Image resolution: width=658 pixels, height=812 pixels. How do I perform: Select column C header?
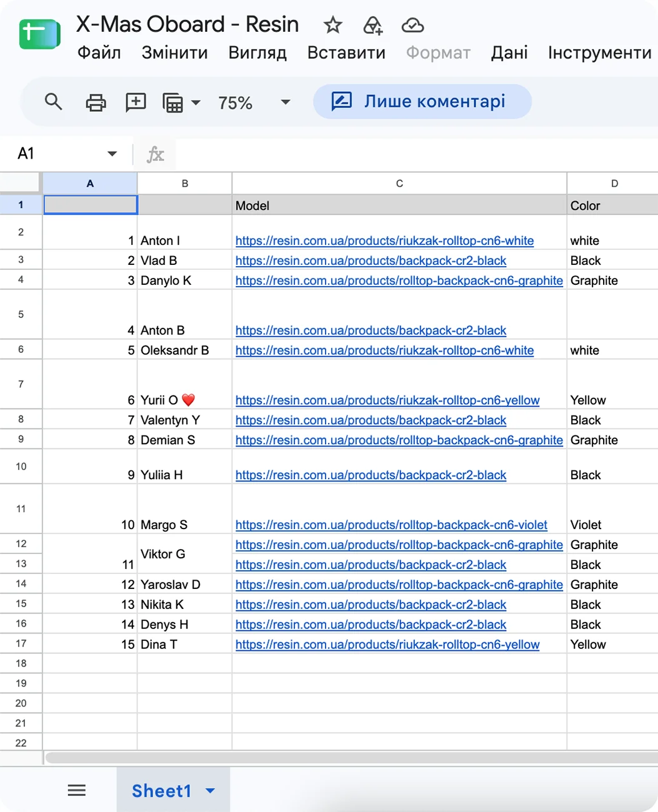click(399, 184)
